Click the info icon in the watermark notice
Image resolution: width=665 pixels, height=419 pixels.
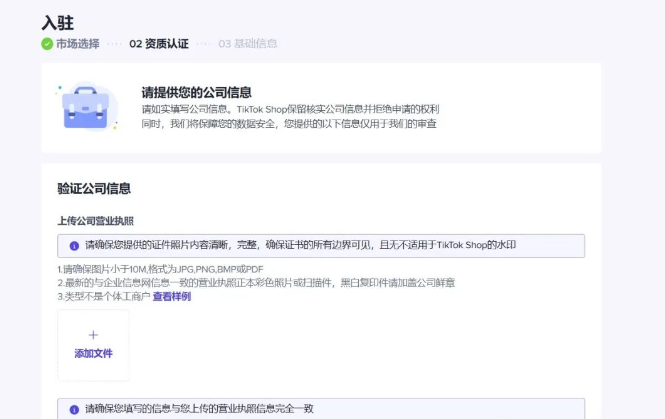[x=73, y=246]
